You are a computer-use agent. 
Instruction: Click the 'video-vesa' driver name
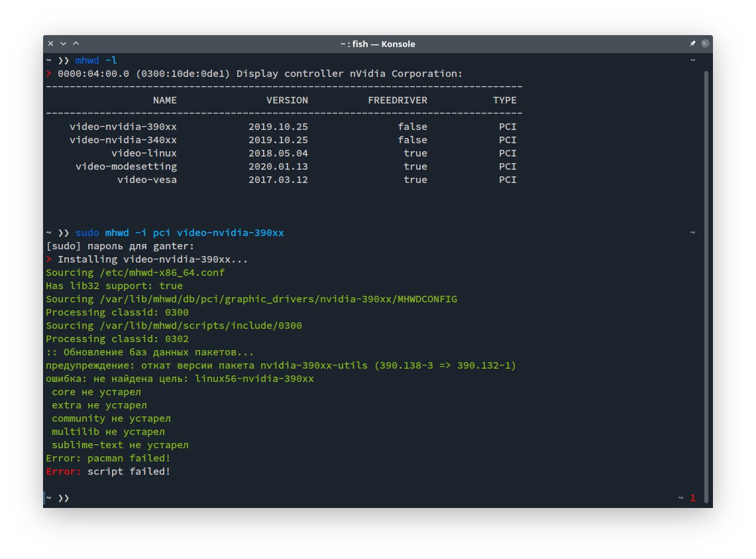tap(147, 180)
